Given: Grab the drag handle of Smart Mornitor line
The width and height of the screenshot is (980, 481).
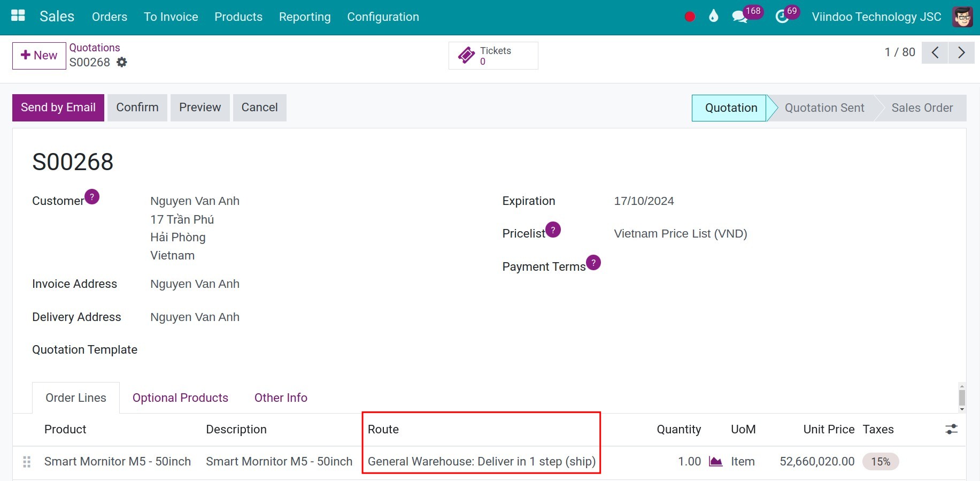Looking at the screenshot, I should (x=27, y=462).
